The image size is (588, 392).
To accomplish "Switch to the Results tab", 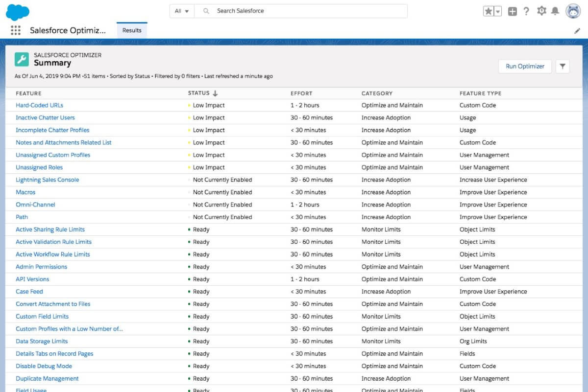I will [x=131, y=30].
